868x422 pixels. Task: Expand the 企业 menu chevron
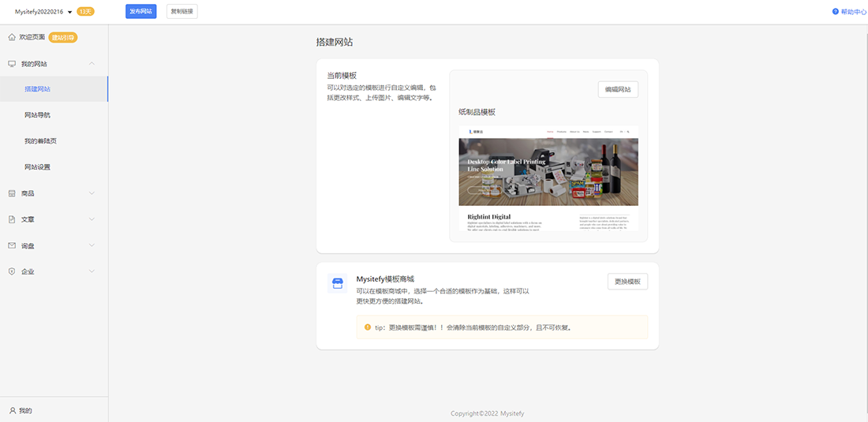[x=92, y=271]
